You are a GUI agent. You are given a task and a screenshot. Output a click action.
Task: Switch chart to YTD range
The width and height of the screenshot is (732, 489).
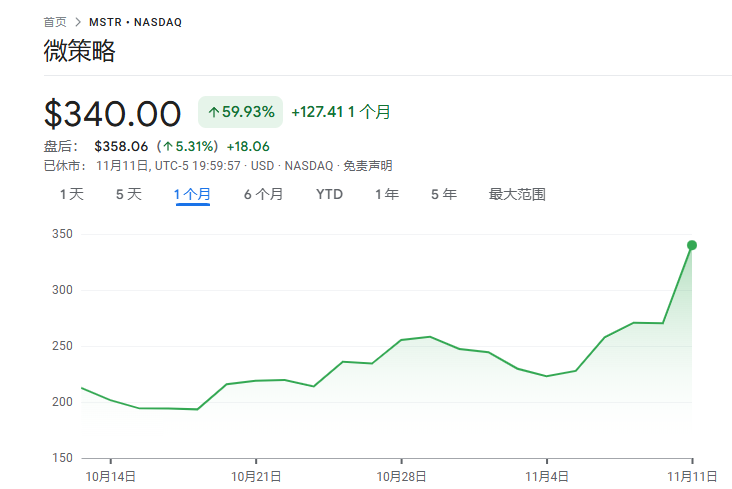(x=329, y=194)
